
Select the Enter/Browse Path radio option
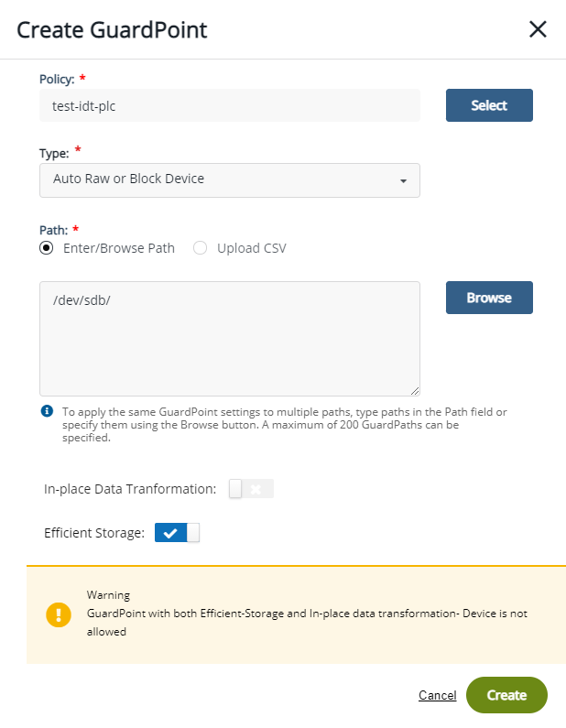click(x=47, y=248)
